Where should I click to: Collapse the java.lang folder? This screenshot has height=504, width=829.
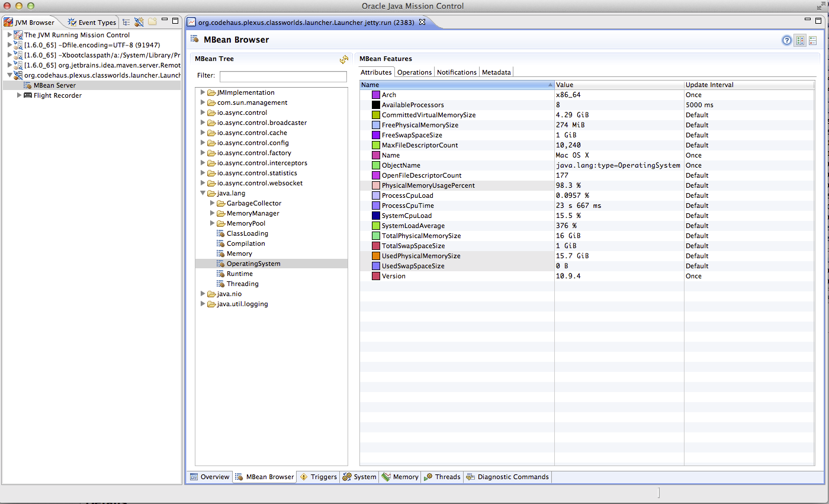[x=203, y=193]
